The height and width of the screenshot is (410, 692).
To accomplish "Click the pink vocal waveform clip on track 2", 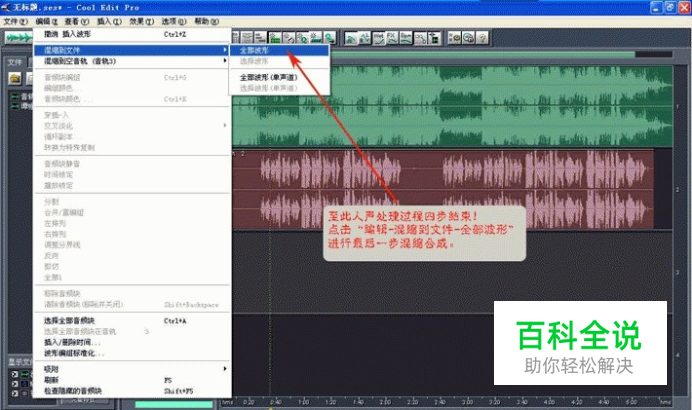I will (443, 190).
